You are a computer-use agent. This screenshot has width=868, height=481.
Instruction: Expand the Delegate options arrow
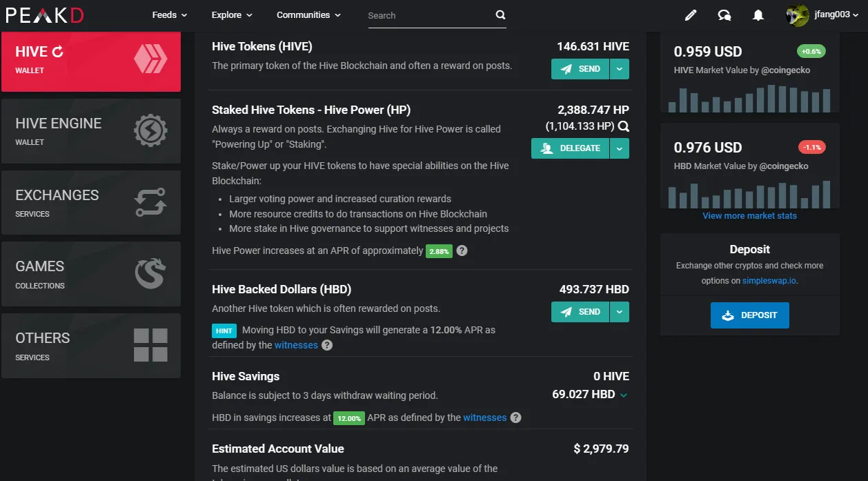coord(620,148)
